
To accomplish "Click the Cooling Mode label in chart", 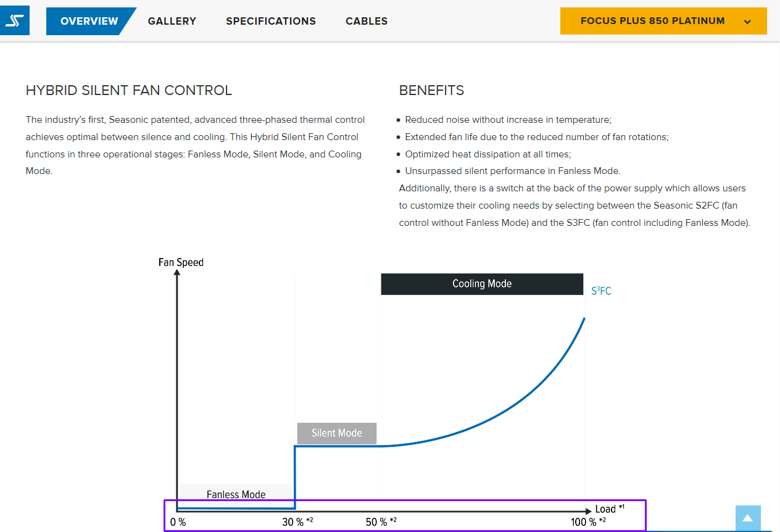I will (482, 284).
